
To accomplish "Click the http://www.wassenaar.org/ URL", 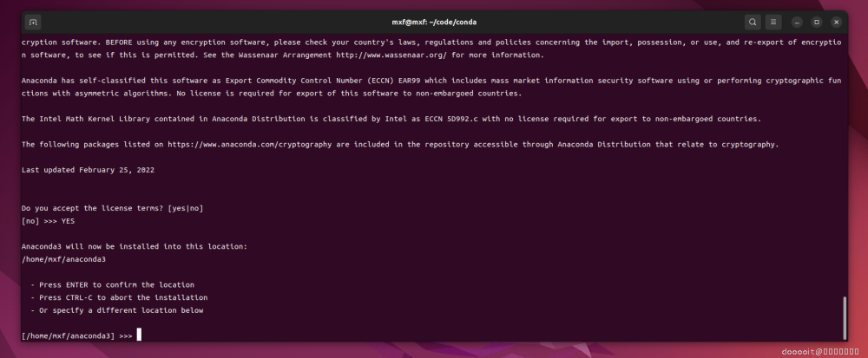I will [392, 55].
